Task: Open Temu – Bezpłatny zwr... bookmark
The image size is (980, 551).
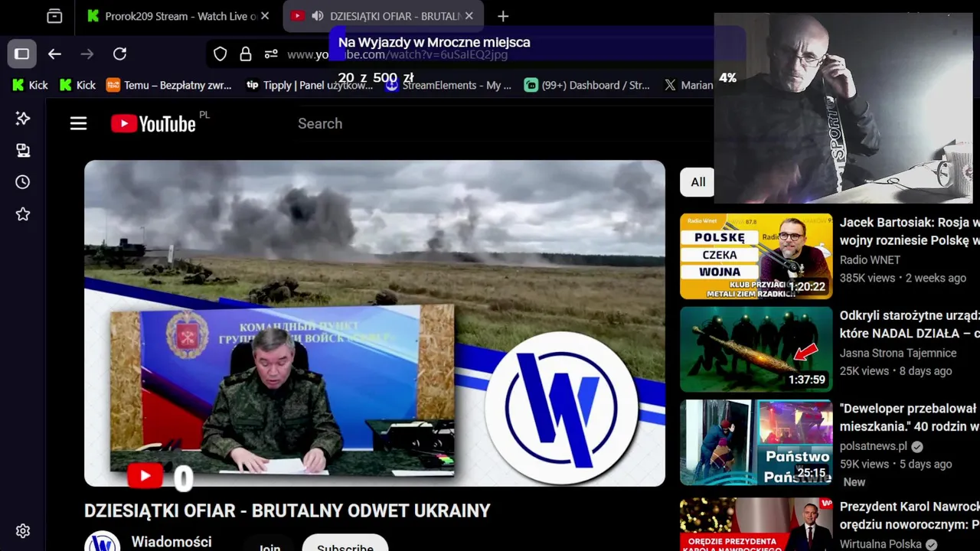Action: pyautogui.click(x=168, y=85)
